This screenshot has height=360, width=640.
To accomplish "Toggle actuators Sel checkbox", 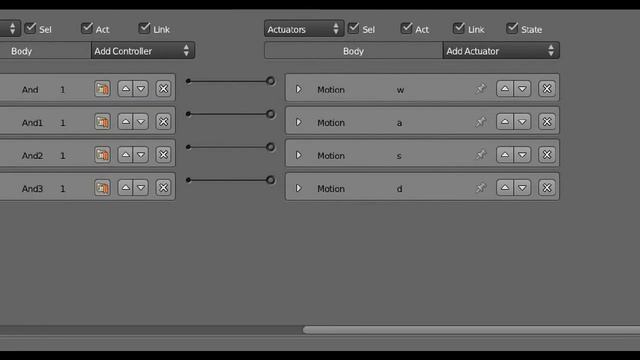I will click(x=353, y=28).
